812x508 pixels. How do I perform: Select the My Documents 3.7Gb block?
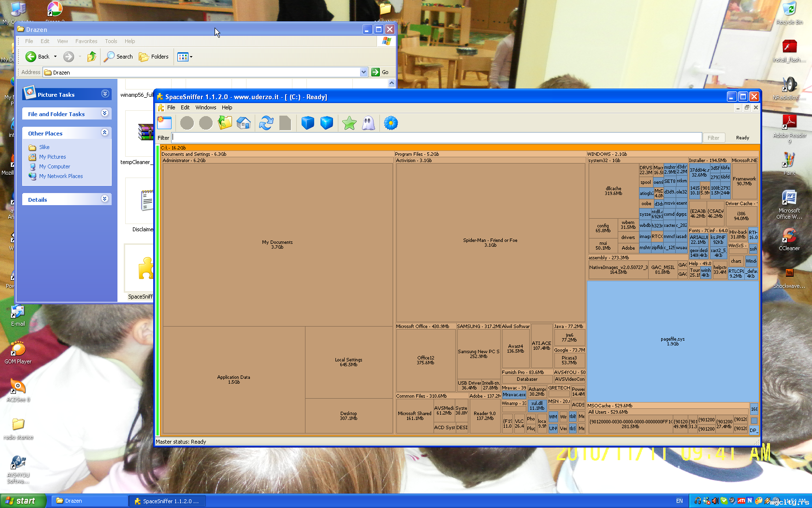(277, 244)
